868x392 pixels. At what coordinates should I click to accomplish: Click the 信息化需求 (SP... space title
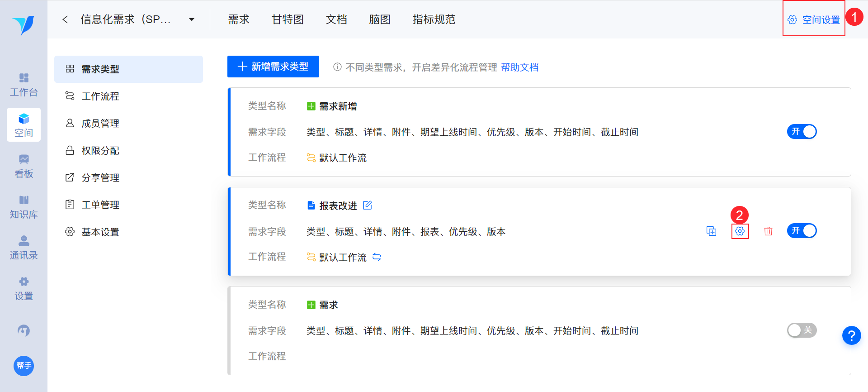(x=126, y=19)
